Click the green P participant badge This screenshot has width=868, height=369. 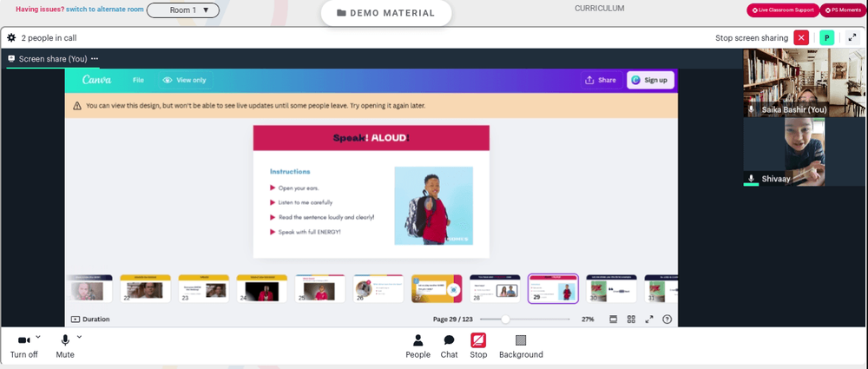826,37
